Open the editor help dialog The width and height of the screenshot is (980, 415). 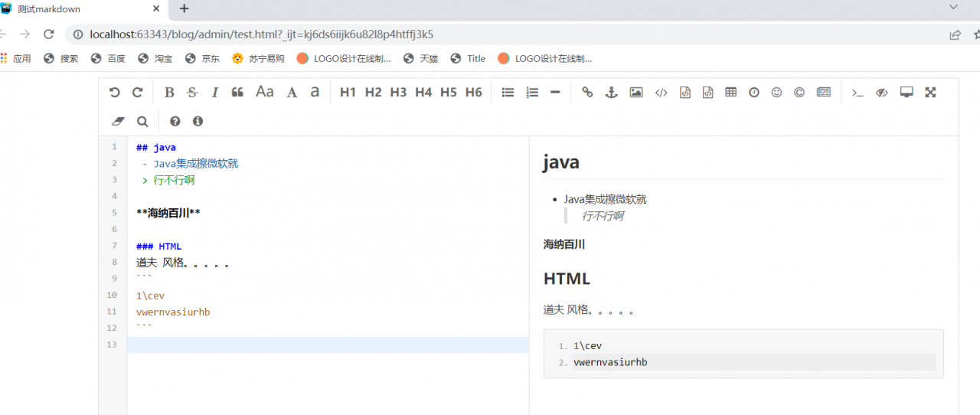click(x=175, y=121)
